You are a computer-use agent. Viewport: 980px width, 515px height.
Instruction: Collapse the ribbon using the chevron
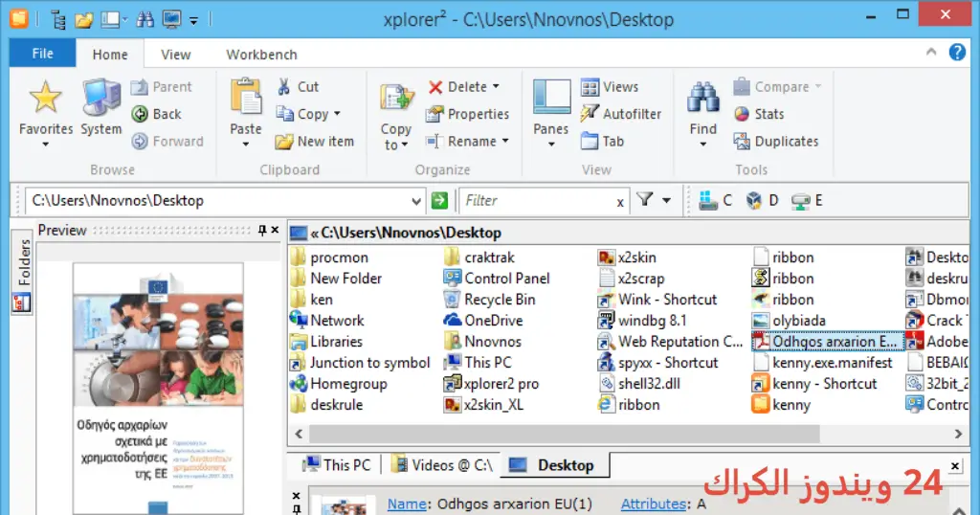[931, 53]
